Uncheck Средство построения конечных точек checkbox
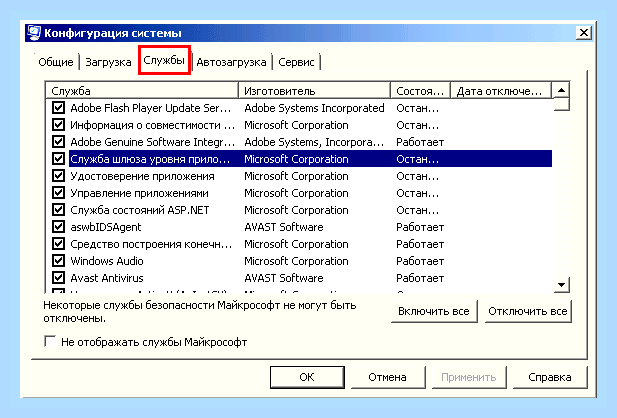 click(x=58, y=244)
